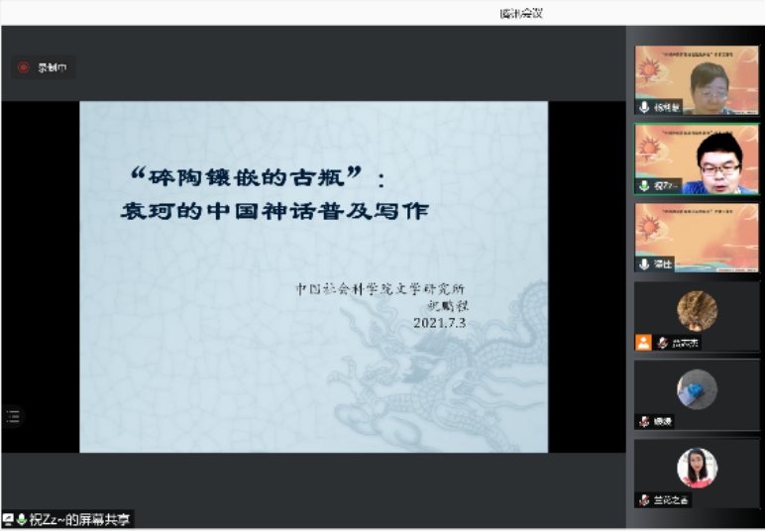The image size is (766, 532).
Task: Select the third participant's video tile
Action: (697, 236)
